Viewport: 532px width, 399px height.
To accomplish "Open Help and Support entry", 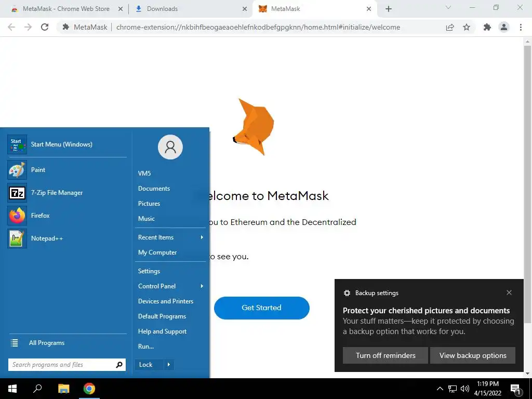I will (x=162, y=331).
